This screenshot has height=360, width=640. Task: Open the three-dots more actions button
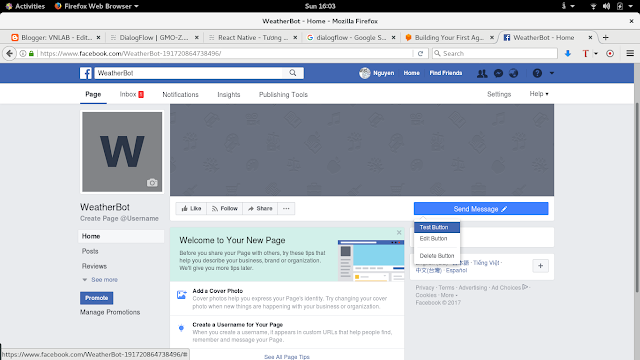point(286,209)
